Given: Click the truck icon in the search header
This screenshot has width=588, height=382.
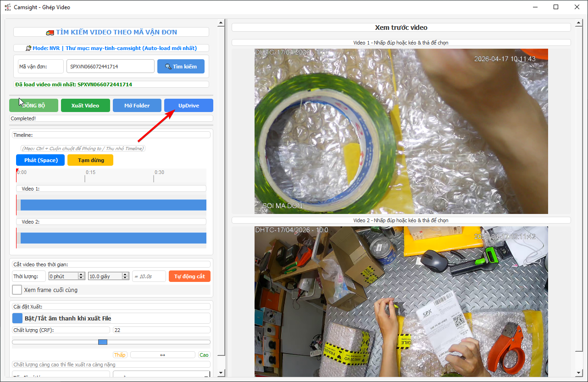Looking at the screenshot, I should click(x=50, y=32).
